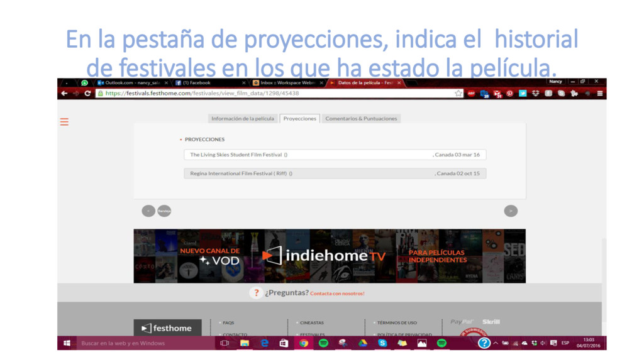Open Task View on the taskbar
This screenshot has width=644, height=362.
(225, 343)
